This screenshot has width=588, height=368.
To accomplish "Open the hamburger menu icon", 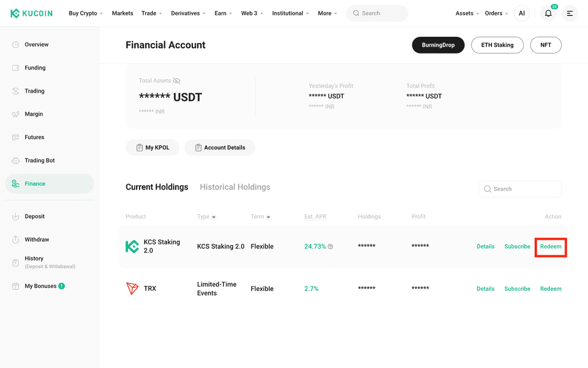I will [x=570, y=14].
